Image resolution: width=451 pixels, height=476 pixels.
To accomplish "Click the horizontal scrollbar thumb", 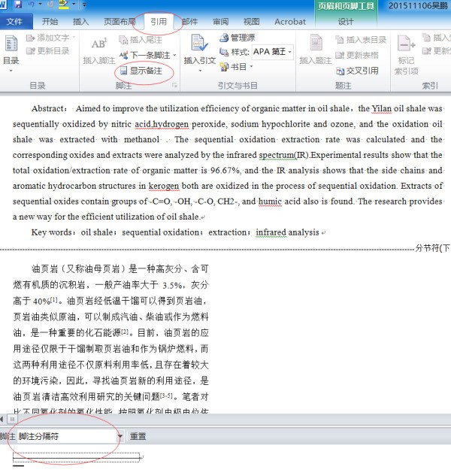I will 12,420.
